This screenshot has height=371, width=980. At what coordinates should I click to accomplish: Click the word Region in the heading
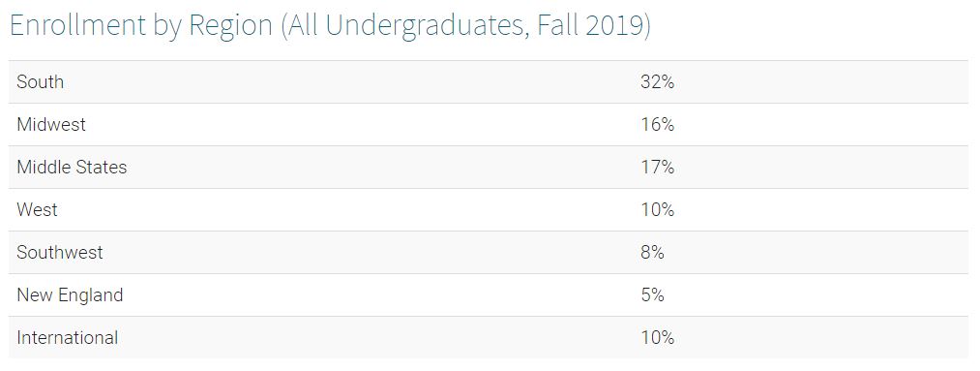(231, 27)
